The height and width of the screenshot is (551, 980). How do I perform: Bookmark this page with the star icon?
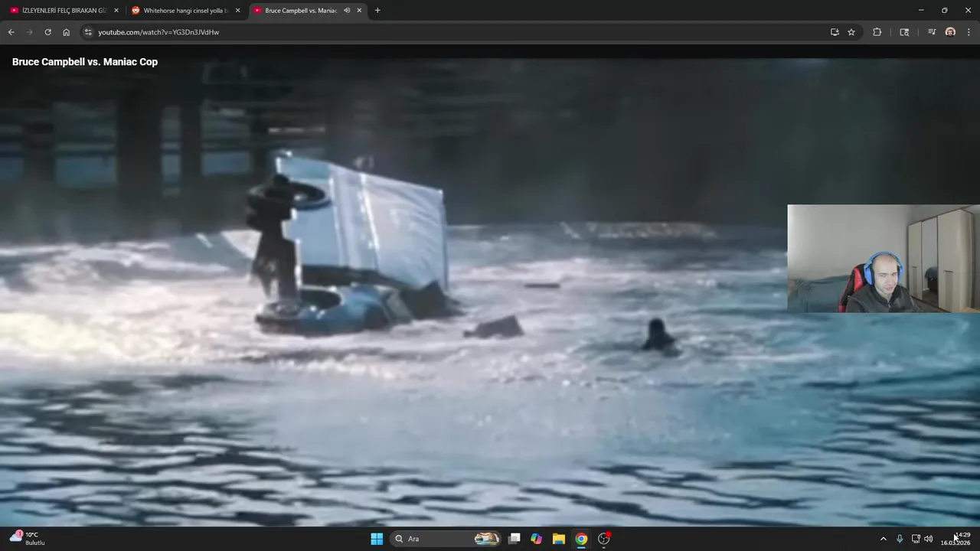(x=851, y=32)
